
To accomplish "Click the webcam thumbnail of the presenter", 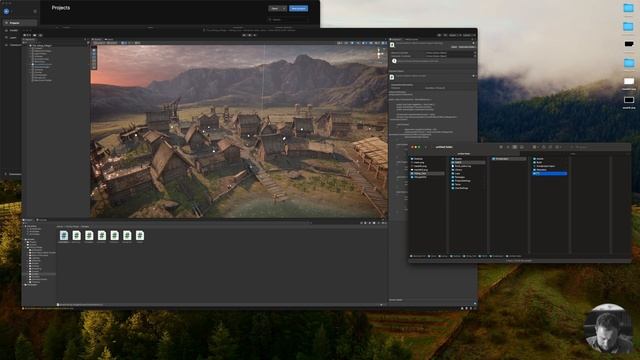I will [x=608, y=329].
